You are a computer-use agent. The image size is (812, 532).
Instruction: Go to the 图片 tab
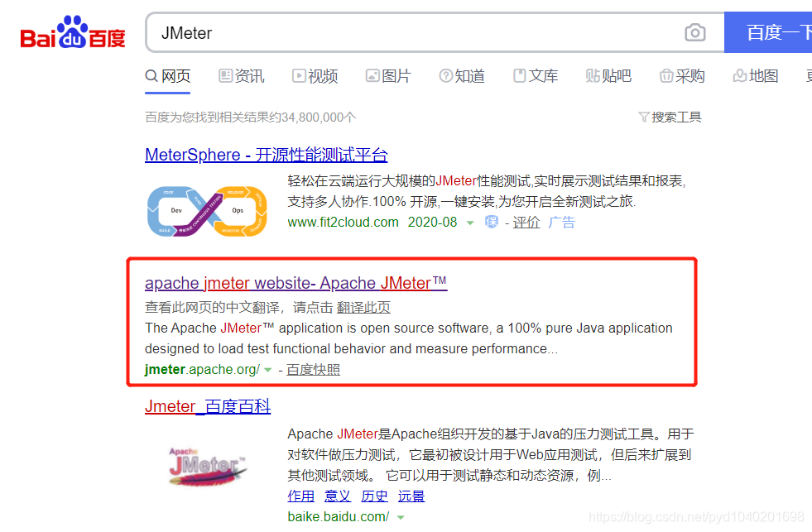pos(388,76)
